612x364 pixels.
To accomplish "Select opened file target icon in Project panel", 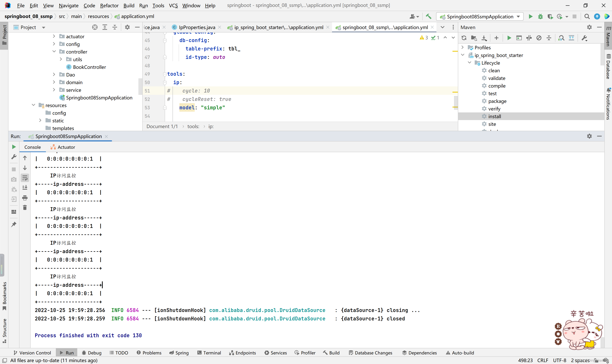I will click(x=95, y=27).
